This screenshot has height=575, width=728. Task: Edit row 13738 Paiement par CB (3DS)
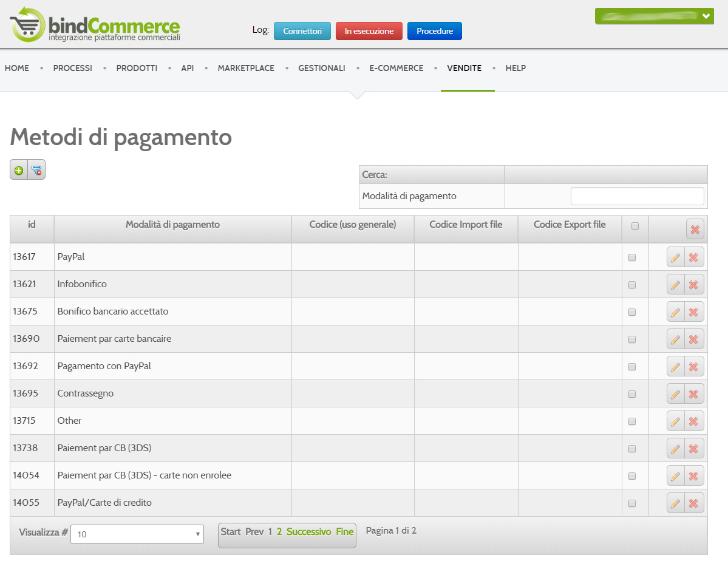point(676,449)
